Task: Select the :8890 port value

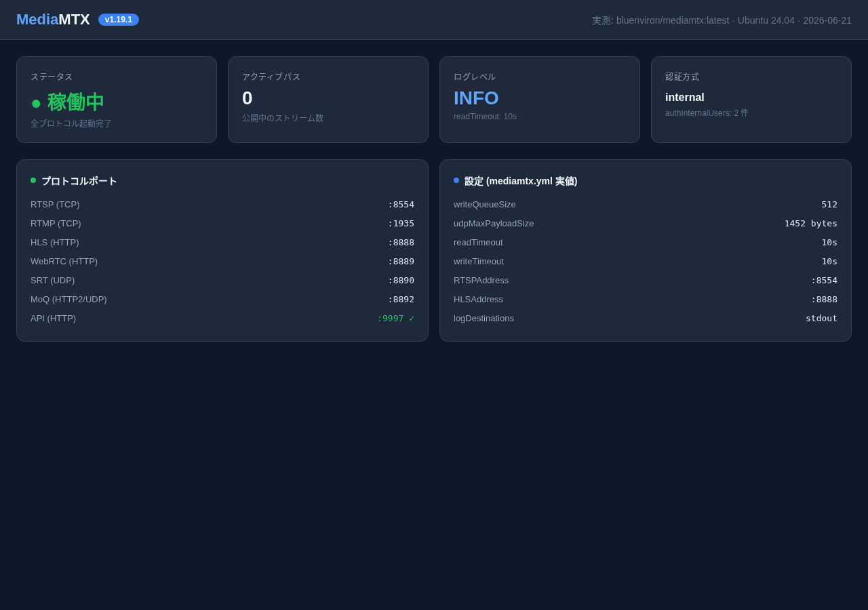Action: click(401, 281)
